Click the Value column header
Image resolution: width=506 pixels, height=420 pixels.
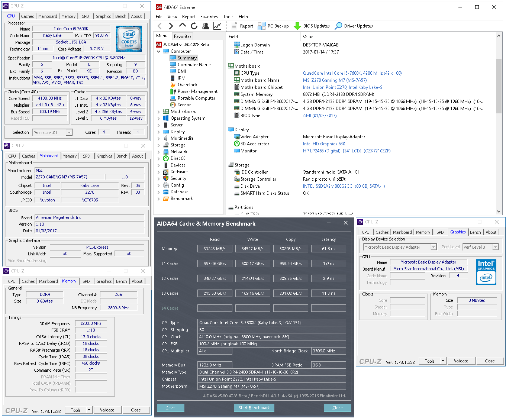click(x=394, y=37)
